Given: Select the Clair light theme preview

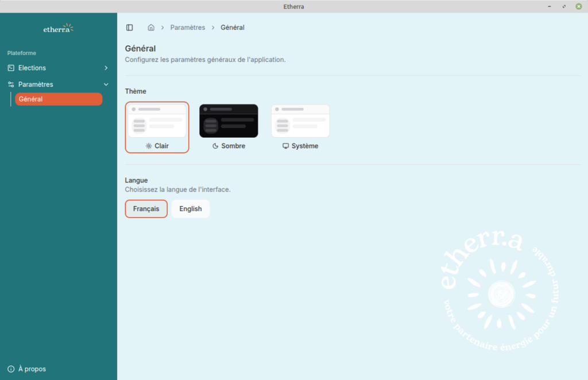Looking at the screenshot, I should tap(157, 121).
